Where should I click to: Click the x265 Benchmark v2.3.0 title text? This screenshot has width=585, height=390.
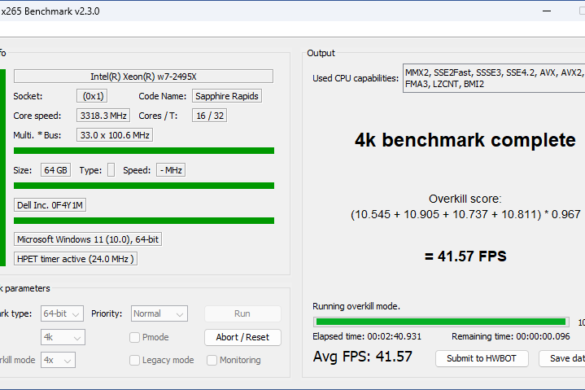(50, 12)
